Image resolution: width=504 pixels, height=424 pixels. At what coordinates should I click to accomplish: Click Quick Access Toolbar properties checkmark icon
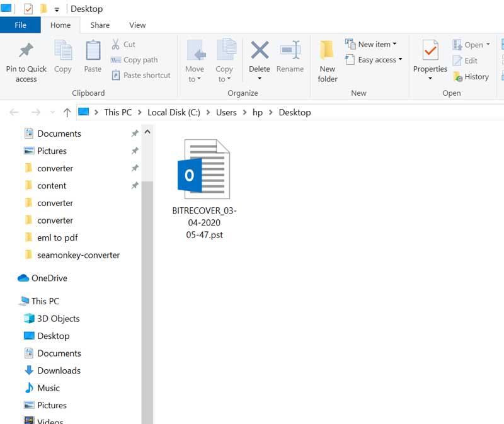click(x=28, y=9)
